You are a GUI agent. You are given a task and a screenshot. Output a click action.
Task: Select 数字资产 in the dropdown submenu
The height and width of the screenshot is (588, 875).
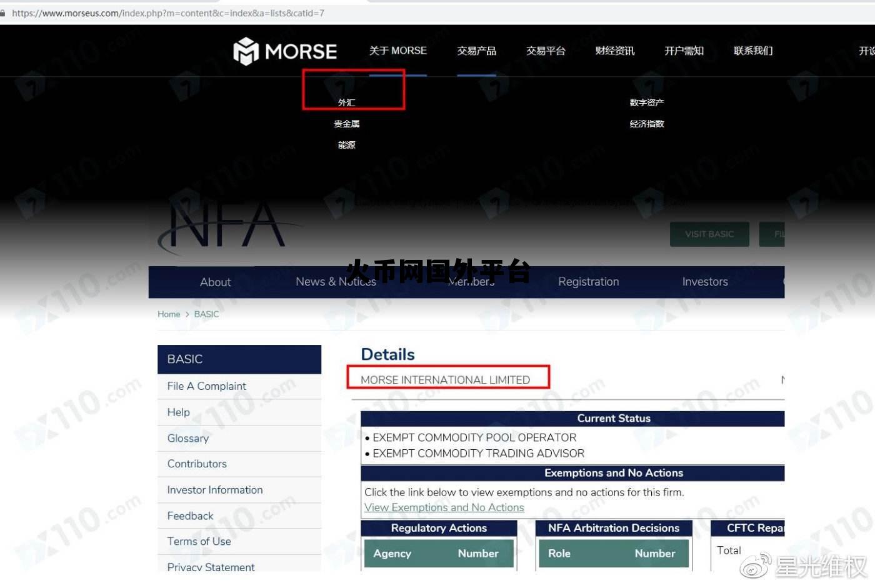[647, 102]
